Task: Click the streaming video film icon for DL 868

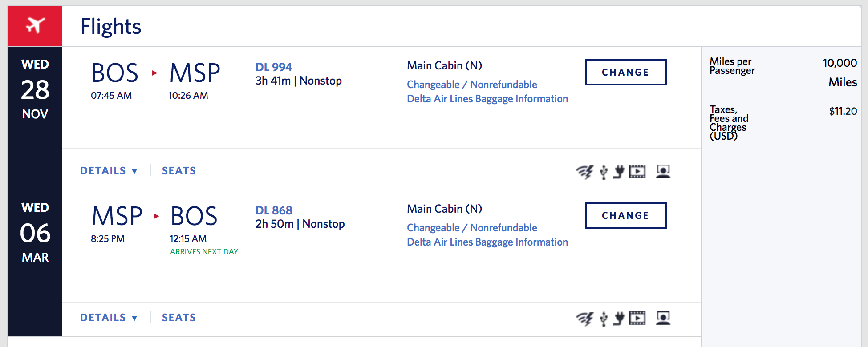Action: pyautogui.click(x=637, y=318)
